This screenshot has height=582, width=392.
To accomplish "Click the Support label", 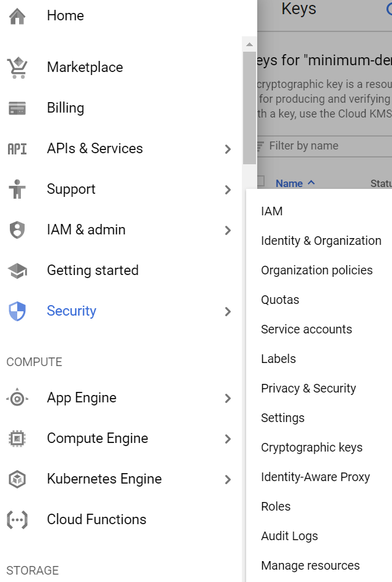I will (x=71, y=189).
